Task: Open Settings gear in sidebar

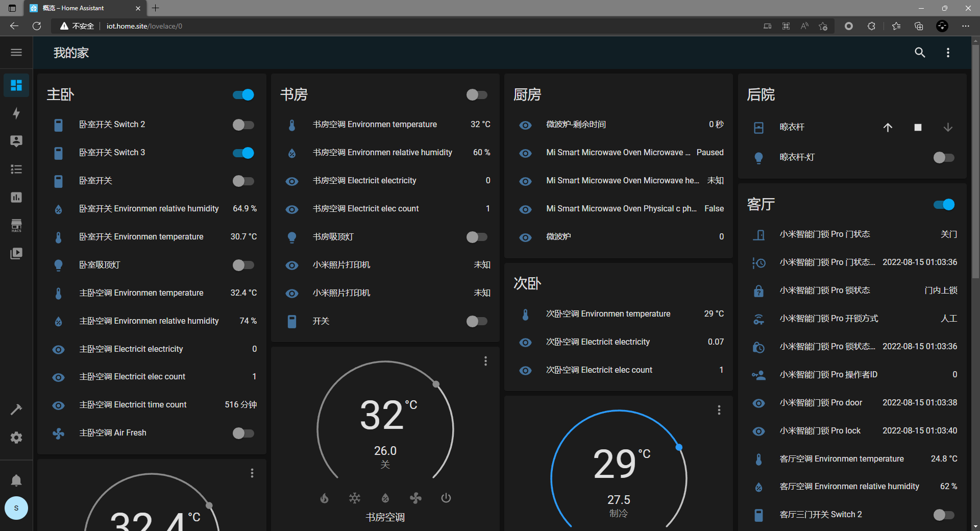Action: 16,438
